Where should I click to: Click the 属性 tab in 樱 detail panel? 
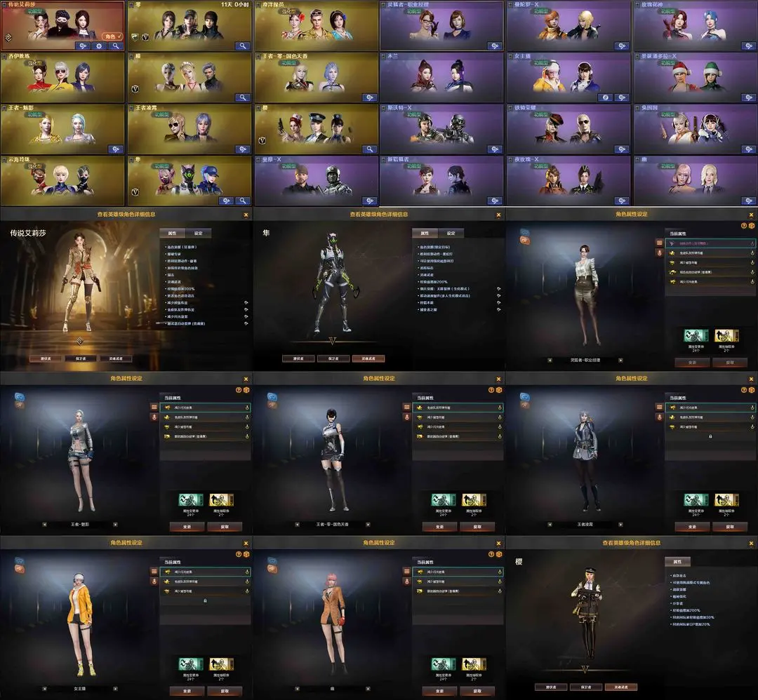[677, 561]
